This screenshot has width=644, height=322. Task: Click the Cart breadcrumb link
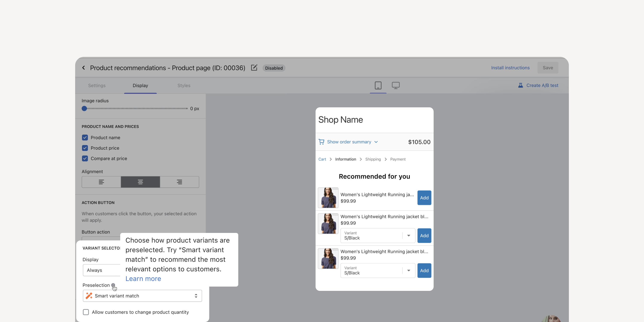tap(322, 159)
